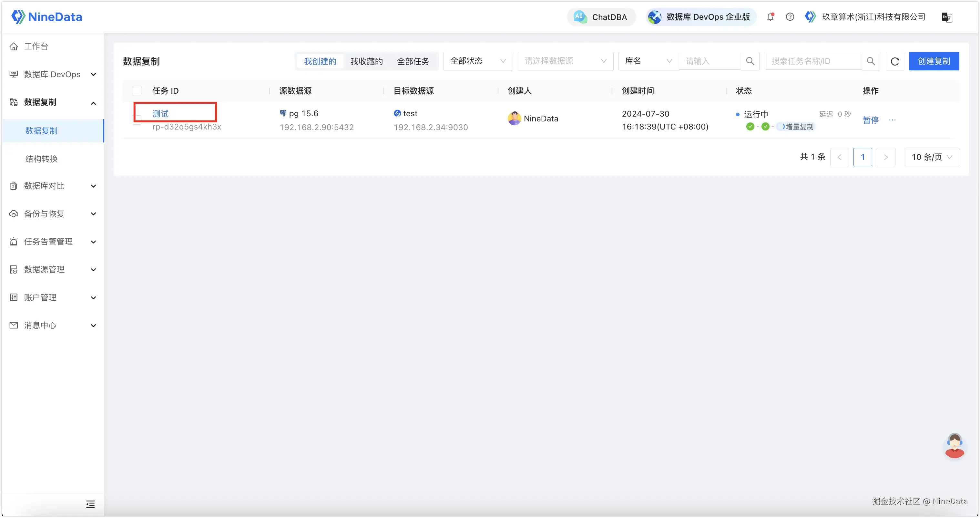Switch to the 我收藏的 tab

[366, 61]
